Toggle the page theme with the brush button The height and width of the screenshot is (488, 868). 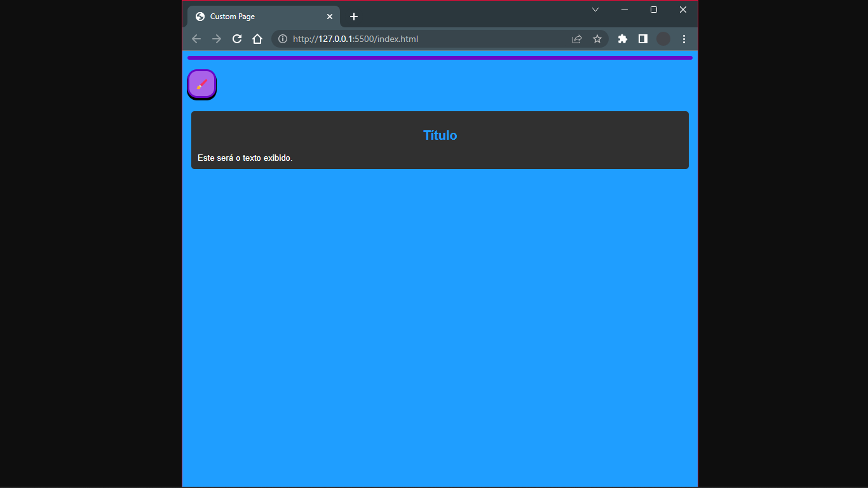click(x=201, y=84)
